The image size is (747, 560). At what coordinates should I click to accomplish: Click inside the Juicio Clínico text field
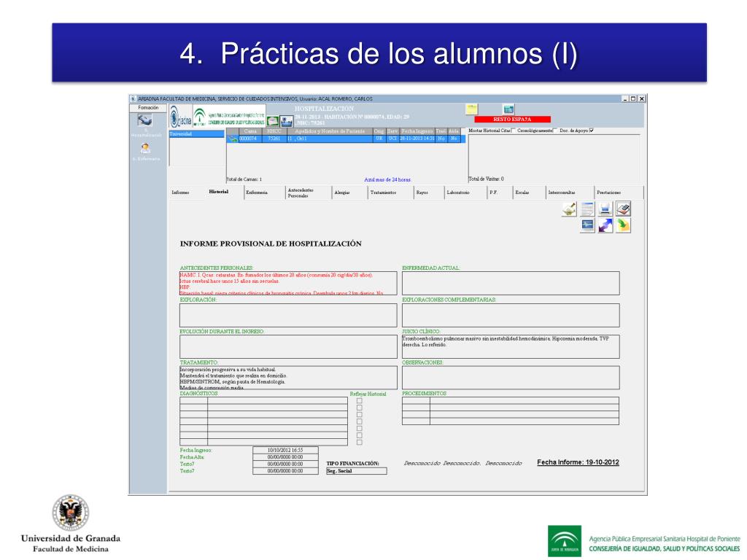point(511,346)
